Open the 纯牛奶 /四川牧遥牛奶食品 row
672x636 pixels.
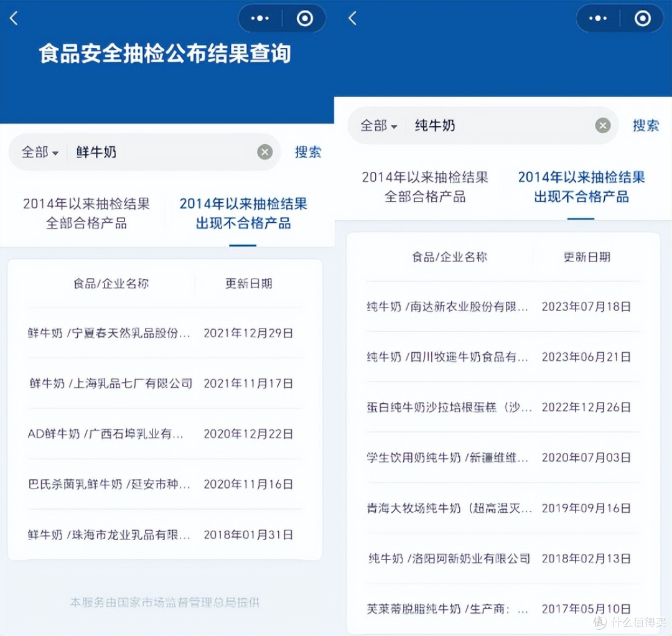[x=503, y=357]
